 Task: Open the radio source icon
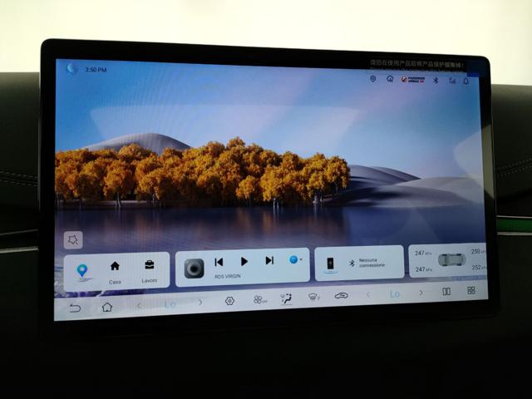click(x=194, y=268)
